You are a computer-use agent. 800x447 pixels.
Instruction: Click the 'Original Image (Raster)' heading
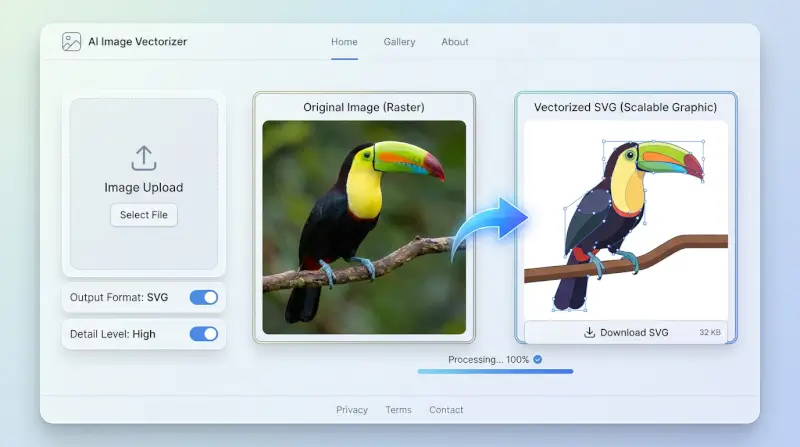[364, 107]
